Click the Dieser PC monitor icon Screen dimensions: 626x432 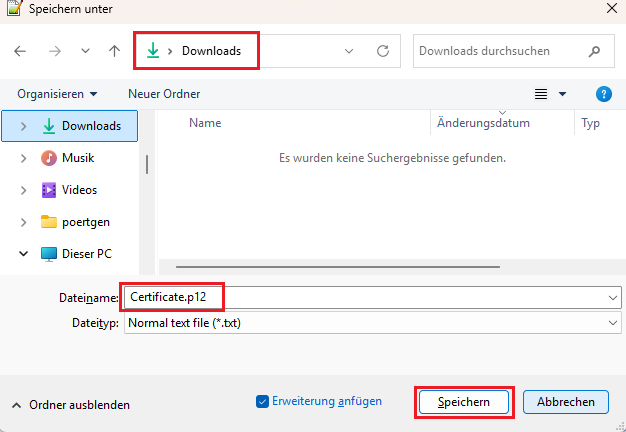(49, 254)
